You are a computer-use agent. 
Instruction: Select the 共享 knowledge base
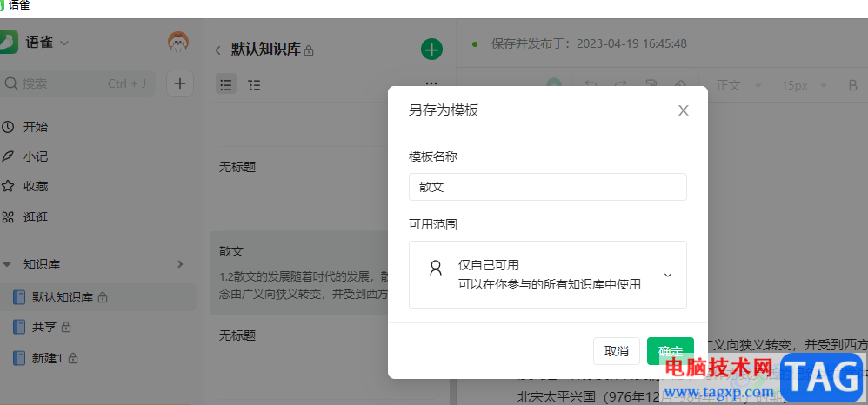click(43, 327)
